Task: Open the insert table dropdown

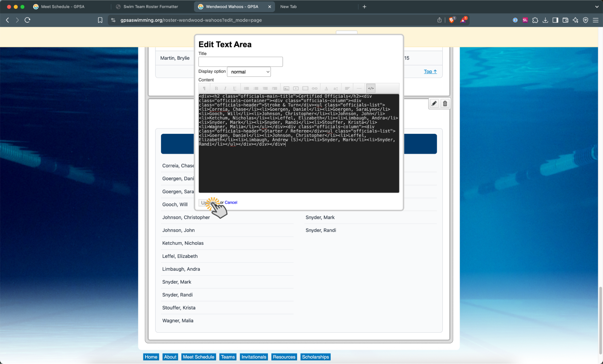Action: [x=305, y=88]
